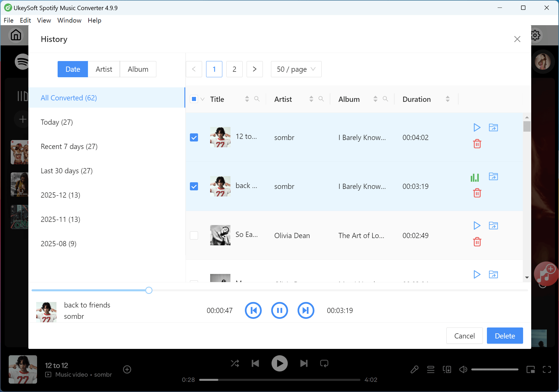
Task: Go to the Home icon
Action: pos(16,35)
